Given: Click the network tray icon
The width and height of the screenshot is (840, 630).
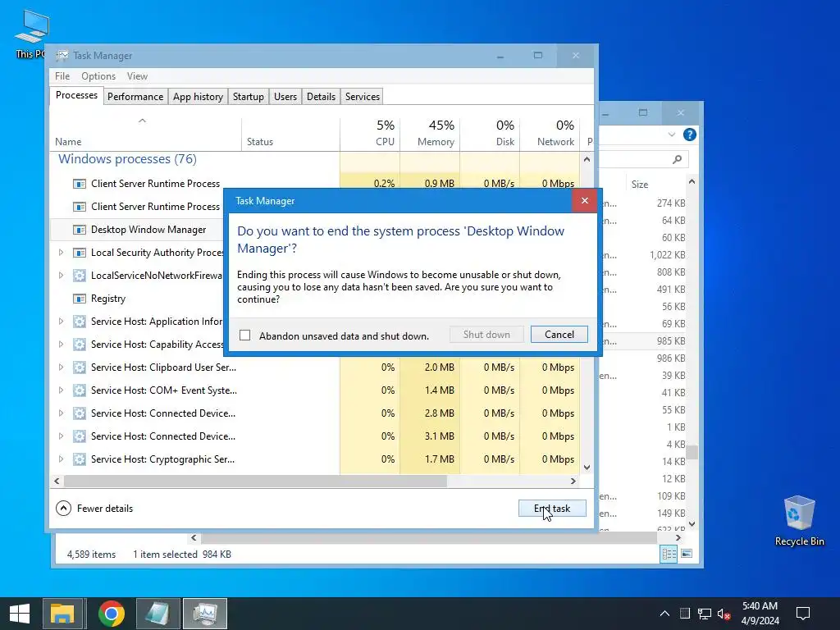Looking at the screenshot, I should coord(705,614).
